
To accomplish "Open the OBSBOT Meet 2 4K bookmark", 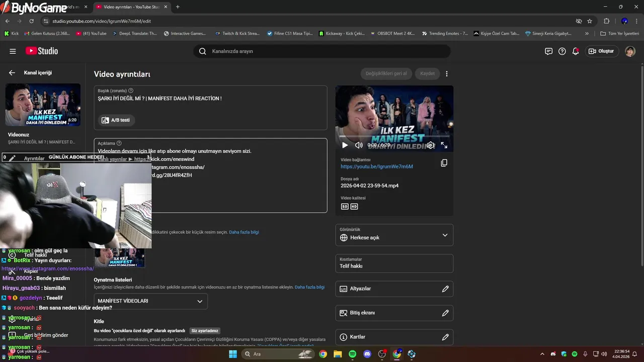I will 392,34.
